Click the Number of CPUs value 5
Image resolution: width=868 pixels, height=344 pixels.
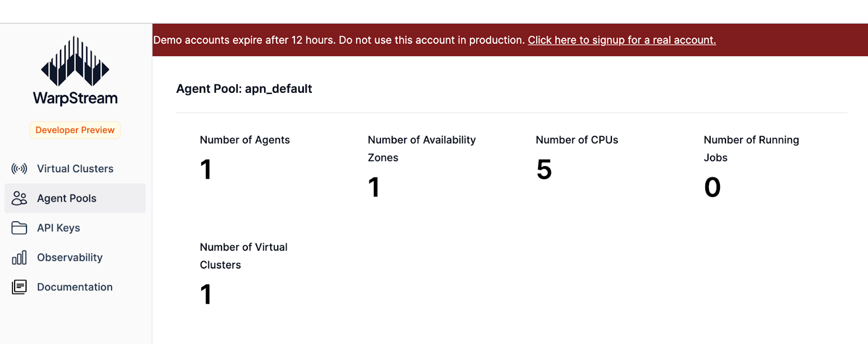(x=544, y=169)
